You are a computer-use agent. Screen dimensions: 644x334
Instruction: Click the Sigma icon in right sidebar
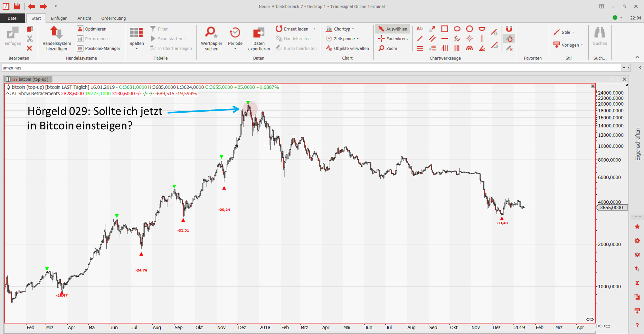pyautogui.click(x=637, y=283)
